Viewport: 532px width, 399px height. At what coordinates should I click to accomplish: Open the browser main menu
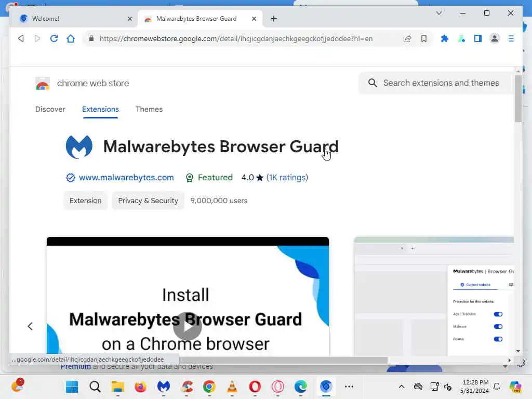[x=511, y=38]
